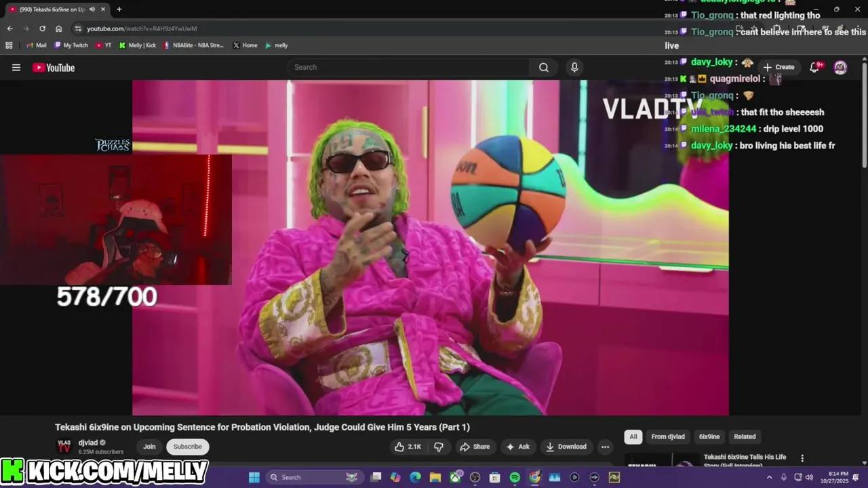This screenshot has height=488, width=868.
Task: Click the Share button
Action: (x=474, y=447)
